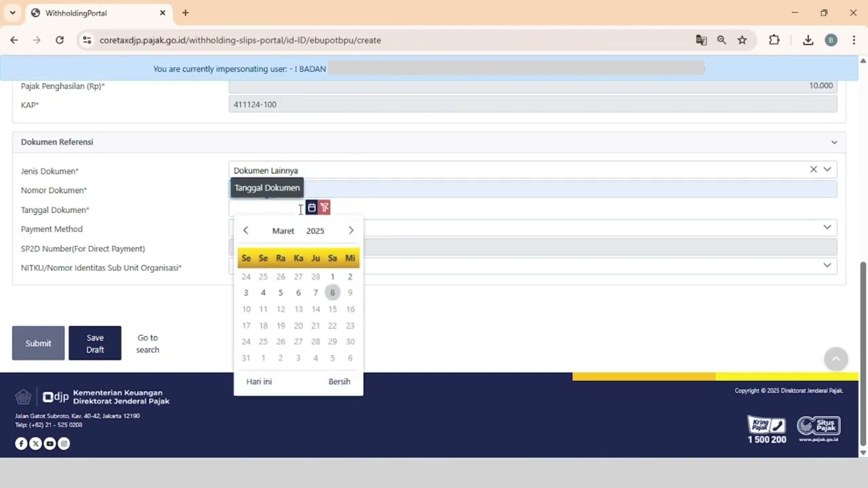Viewport: 868px width, 488px height.
Task: Open the Payment Method dropdown
Action: click(827, 228)
